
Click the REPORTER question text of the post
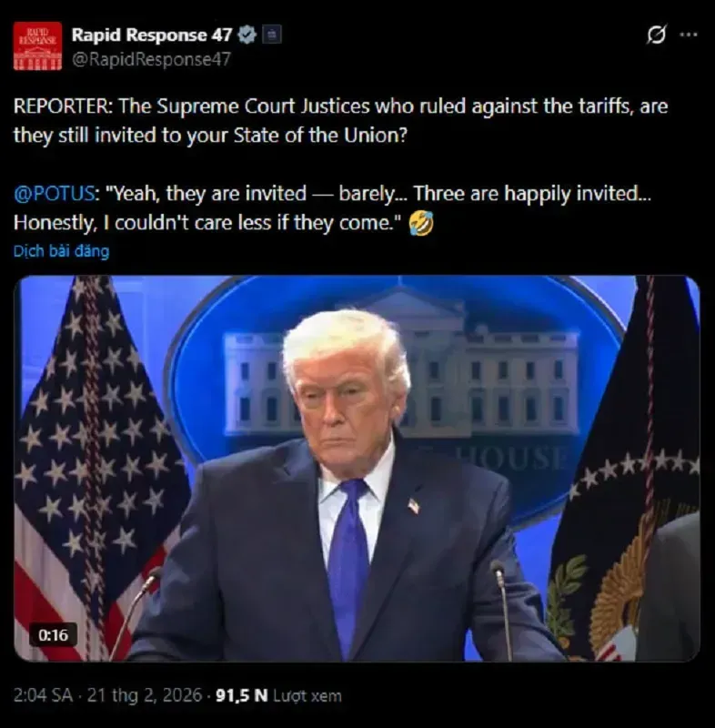[340, 121]
